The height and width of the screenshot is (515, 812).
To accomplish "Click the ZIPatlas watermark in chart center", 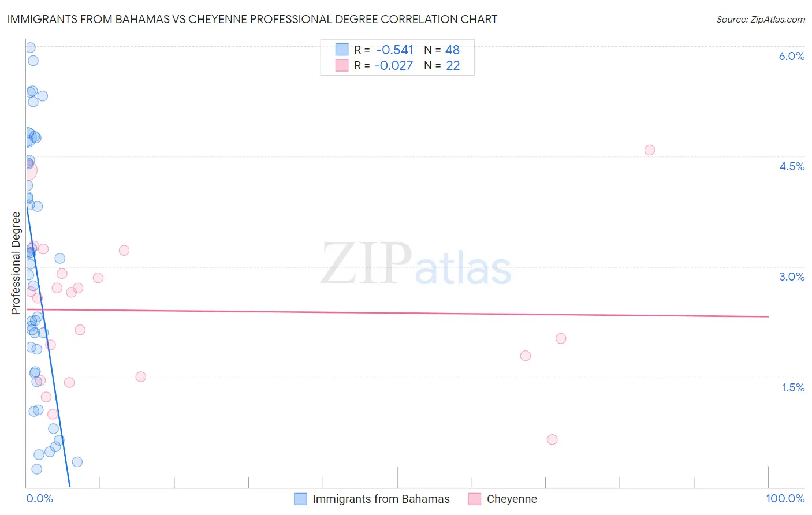I will coord(416,264).
